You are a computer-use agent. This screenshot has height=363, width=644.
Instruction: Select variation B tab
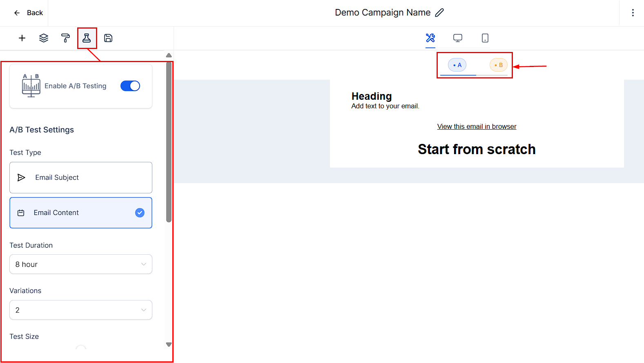coord(499,65)
